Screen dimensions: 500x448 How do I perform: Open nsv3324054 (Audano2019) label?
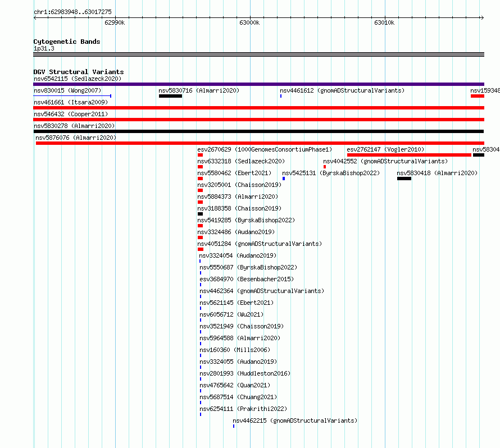tap(238, 255)
